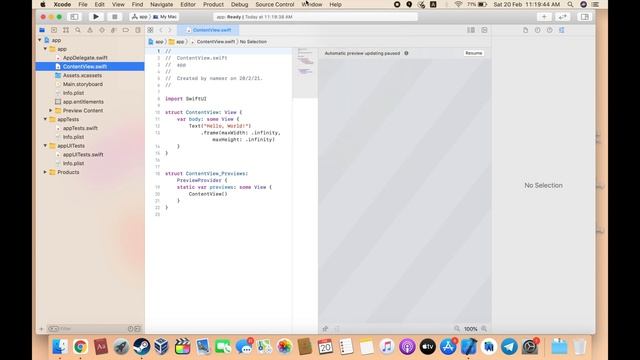Viewport: 640px width, 360px height.
Task: Show the Symbol navigator
Action: [x=66, y=30]
